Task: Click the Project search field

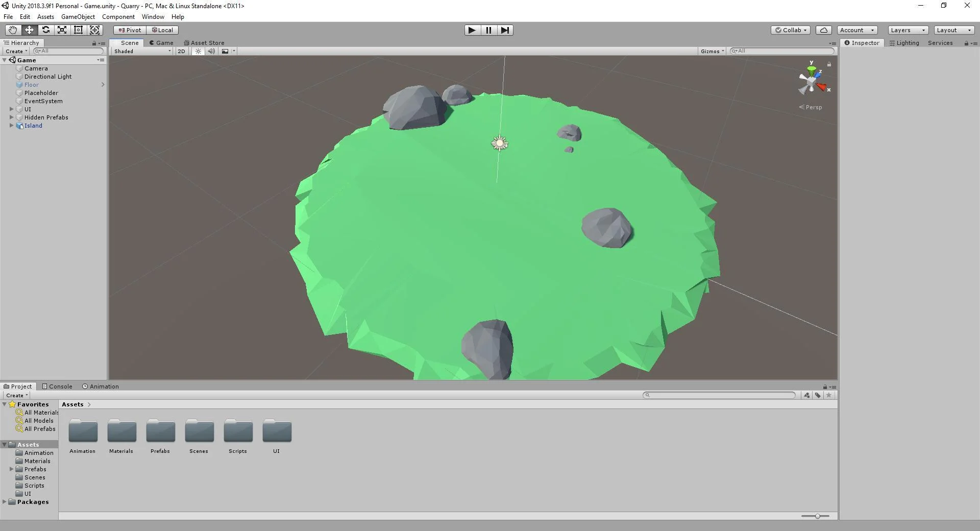Action: point(719,395)
